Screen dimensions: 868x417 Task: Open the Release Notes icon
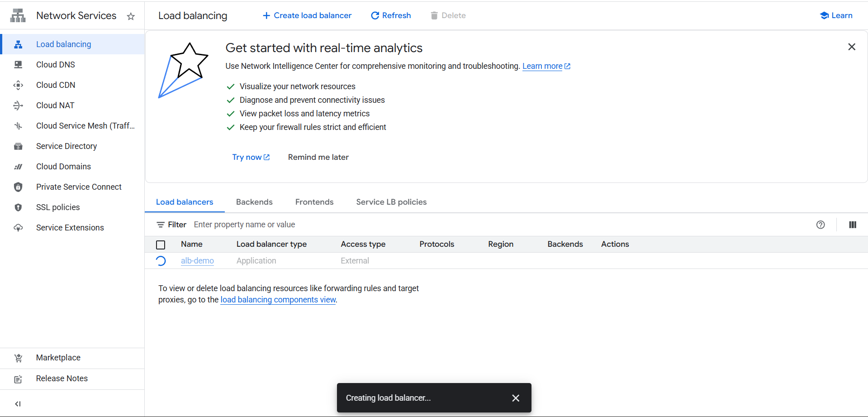click(18, 379)
